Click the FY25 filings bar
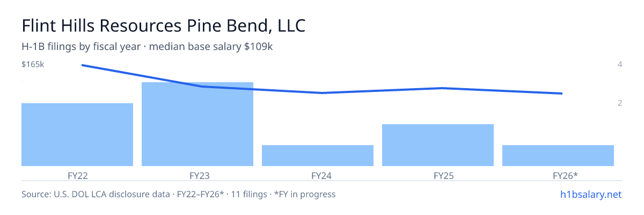 pyautogui.click(x=438, y=145)
